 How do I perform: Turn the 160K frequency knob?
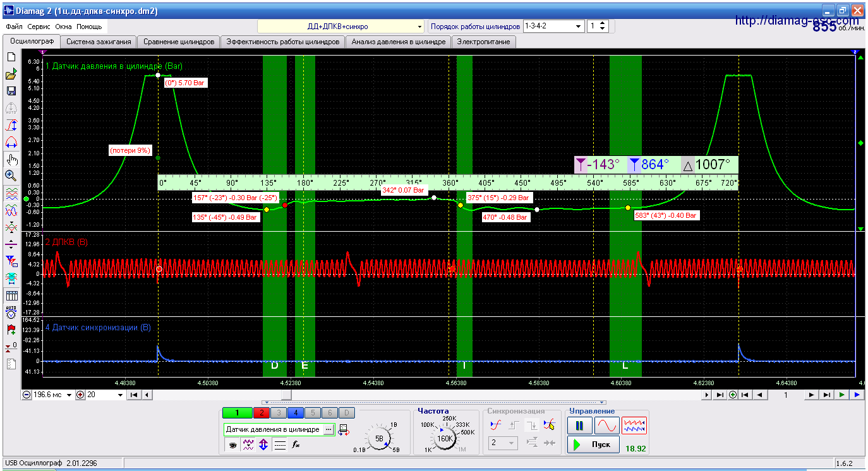[x=445, y=438]
